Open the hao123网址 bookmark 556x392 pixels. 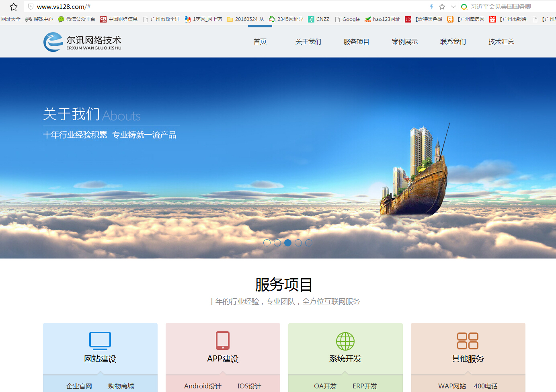pos(382,19)
